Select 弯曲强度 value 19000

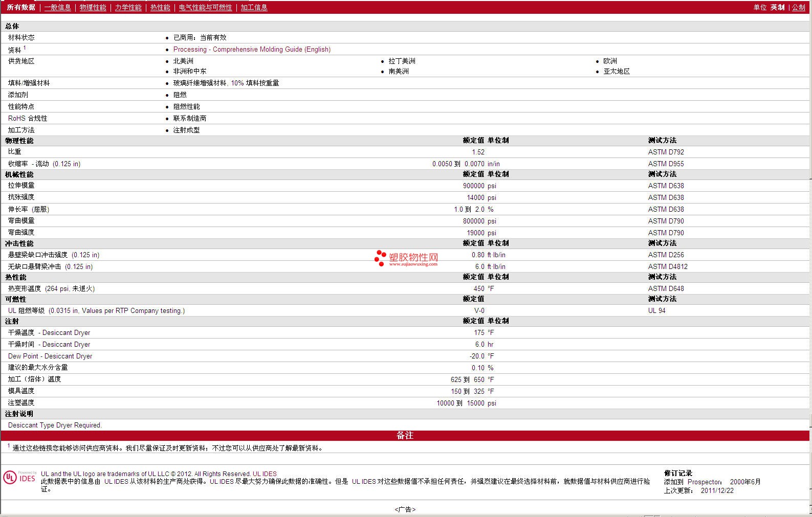(x=475, y=233)
